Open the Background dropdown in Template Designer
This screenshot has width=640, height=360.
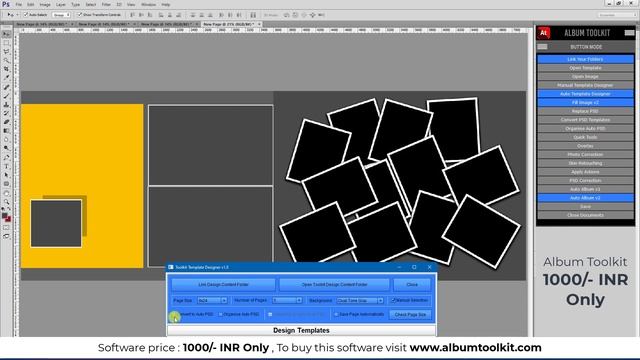[x=360, y=300]
